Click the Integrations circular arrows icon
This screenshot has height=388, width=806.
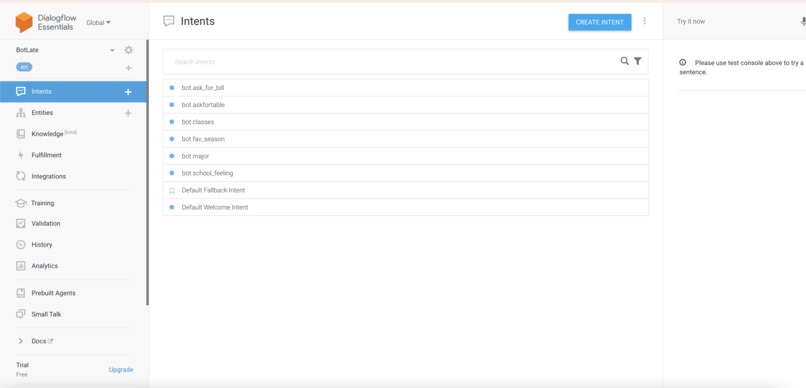pyautogui.click(x=21, y=176)
